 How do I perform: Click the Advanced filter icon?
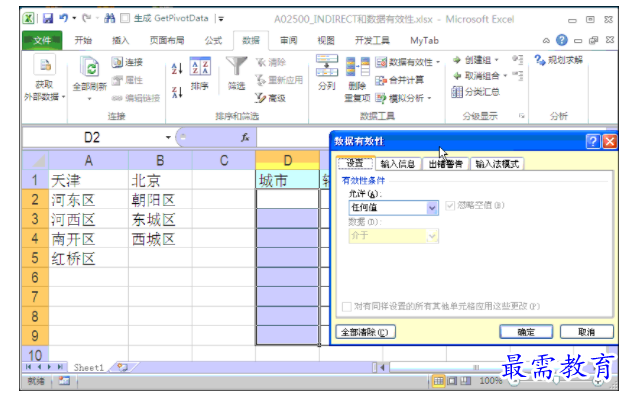pyautogui.click(x=261, y=98)
